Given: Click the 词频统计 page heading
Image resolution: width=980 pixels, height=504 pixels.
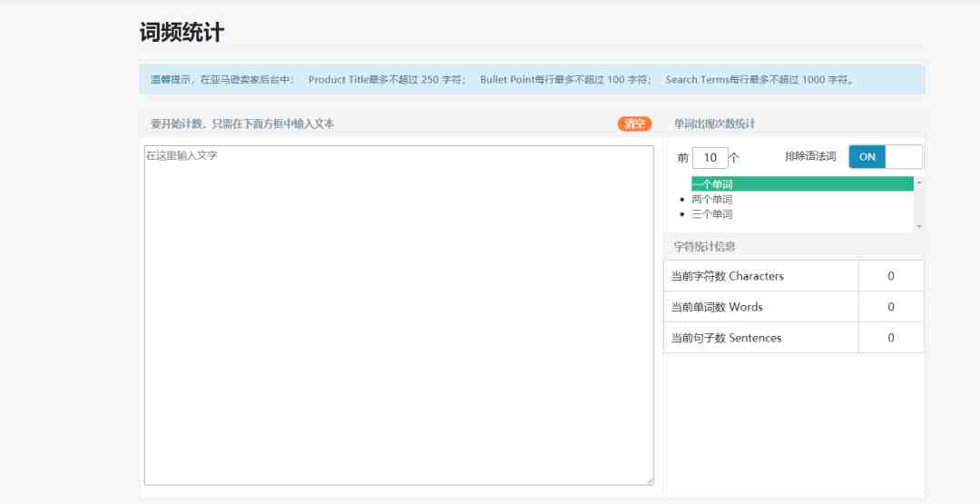Looking at the screenshot, I should click(x=181, y=33).
